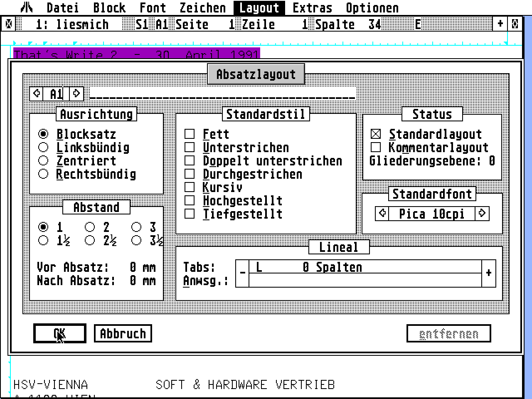The height and width of the screenshot is (399, 532).
Task: Click the layout name field next to A1
Action: [223, 94]
